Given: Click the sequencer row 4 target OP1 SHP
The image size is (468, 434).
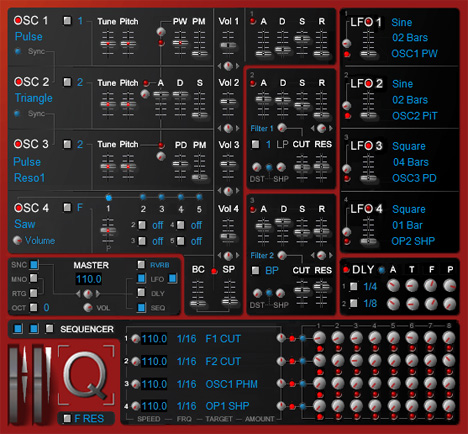Looking at the screenshot, I should coord(227,406).
